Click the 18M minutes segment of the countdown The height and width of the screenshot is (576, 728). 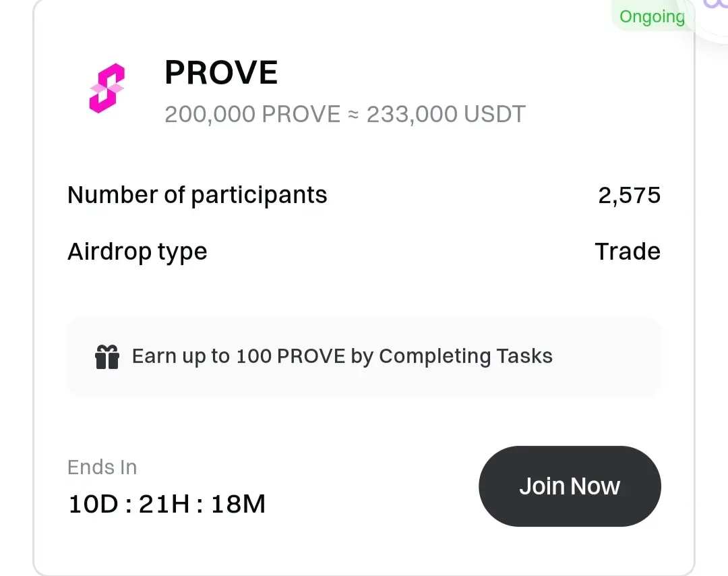(x=238, y=504)
